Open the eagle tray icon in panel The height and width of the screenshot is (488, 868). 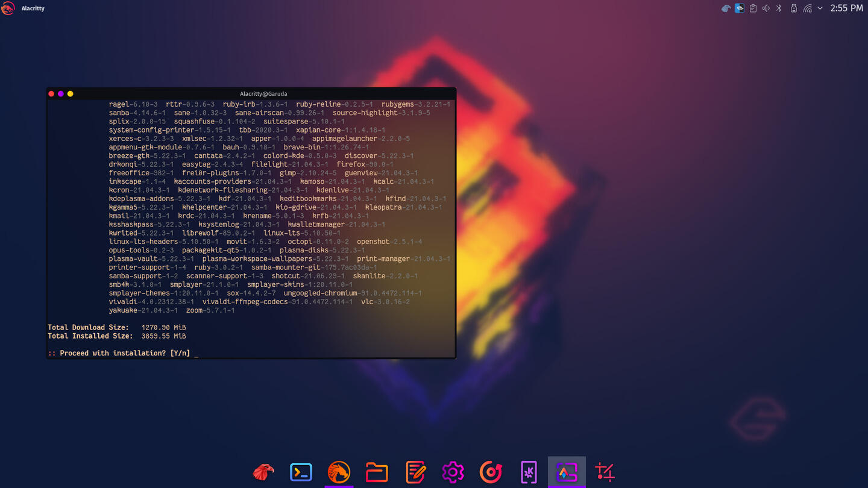[x=726, y=8]
